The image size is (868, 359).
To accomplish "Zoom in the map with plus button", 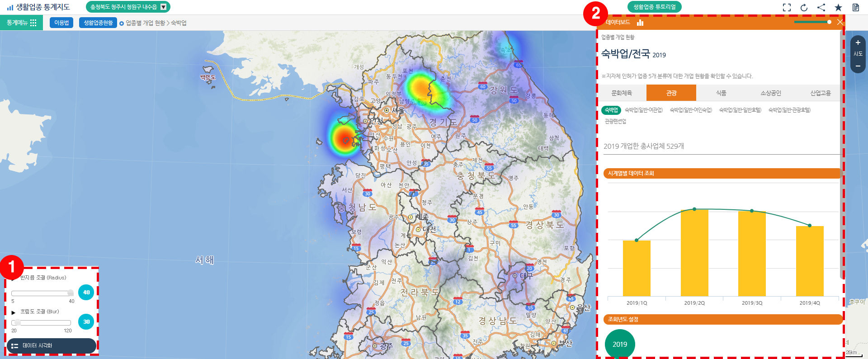I will point(858,43).
